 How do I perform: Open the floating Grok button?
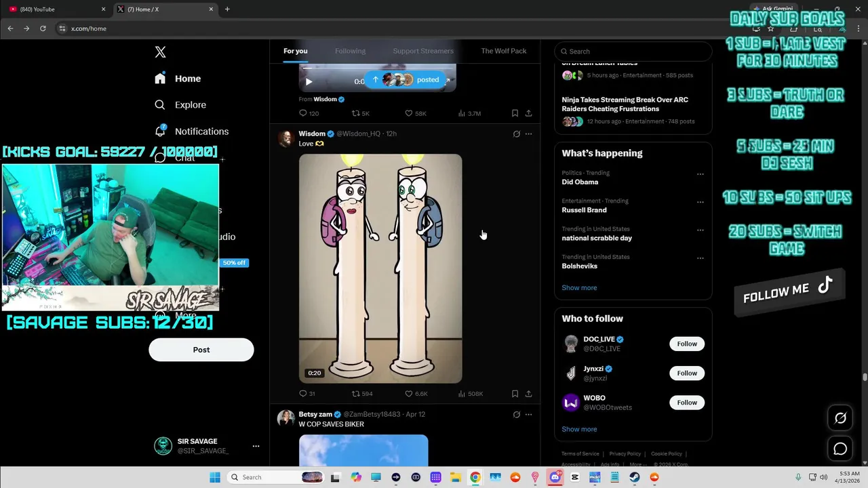840,418
